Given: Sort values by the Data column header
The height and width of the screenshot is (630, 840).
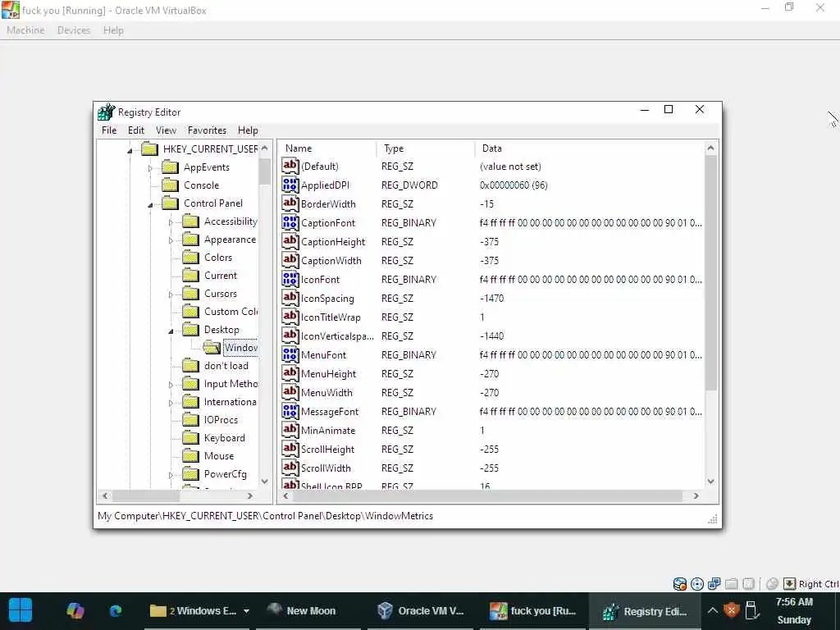Looking at the screenshot, I should 589,148.
